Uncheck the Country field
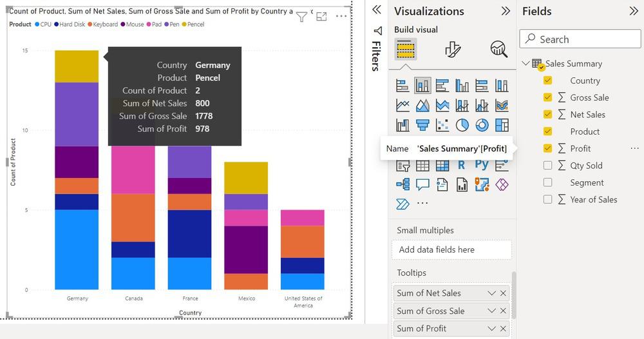The width and height of the screenshot is (644, 339). [547, 80]
